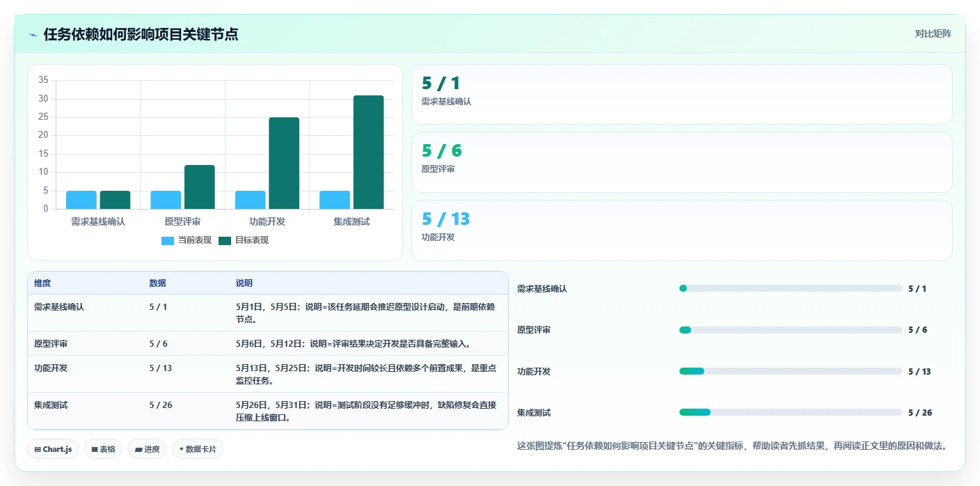Click 原型评审 in the table's first column
The image size is (980, 486).
51,344
